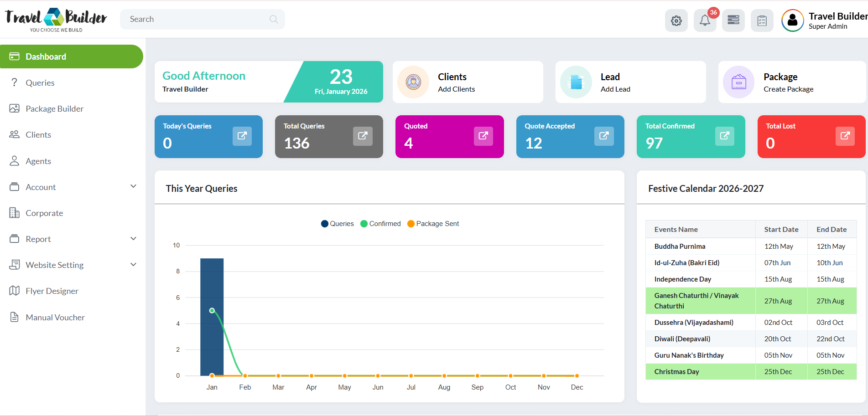
Task: Toggle Queries series in chart legend
Action: tap(338, 224)
